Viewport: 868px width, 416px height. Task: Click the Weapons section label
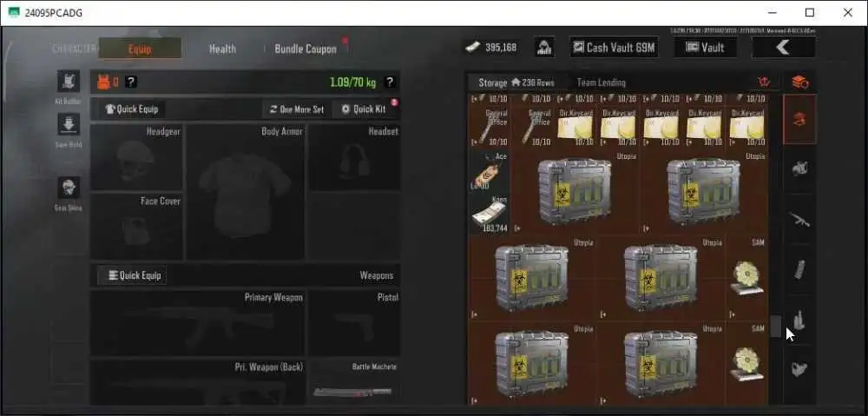click(377, 275)
